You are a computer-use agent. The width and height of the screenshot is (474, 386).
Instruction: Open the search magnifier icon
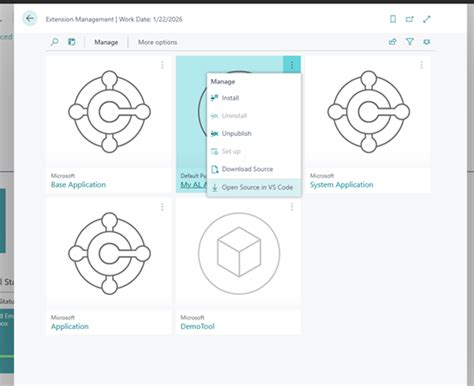click(54, 42)
